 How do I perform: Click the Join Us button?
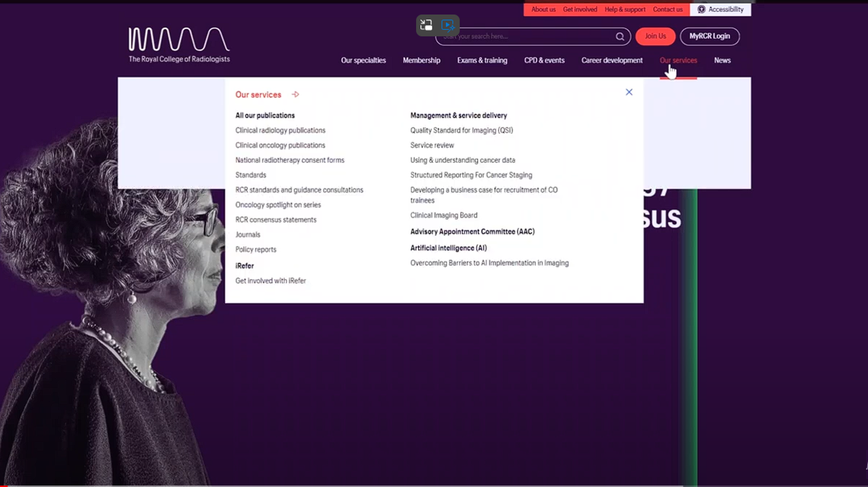point(655,36)
